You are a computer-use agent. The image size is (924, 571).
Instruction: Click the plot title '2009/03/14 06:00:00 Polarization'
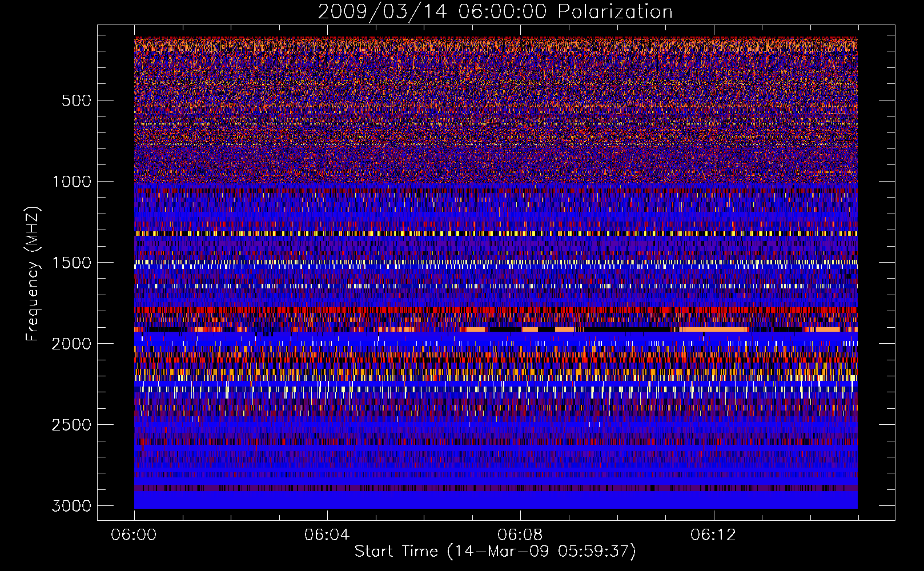tap(495, 11)
